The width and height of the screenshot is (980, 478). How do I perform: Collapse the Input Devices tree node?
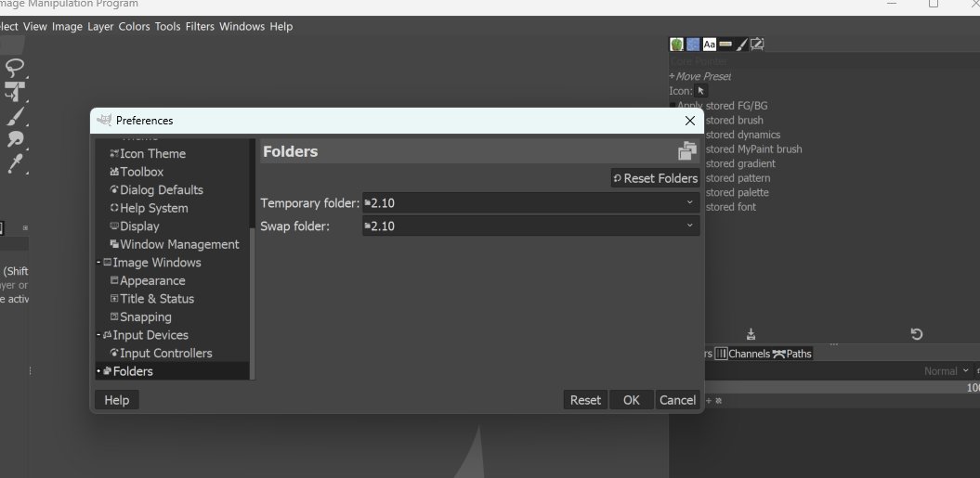tap(98, 335)
